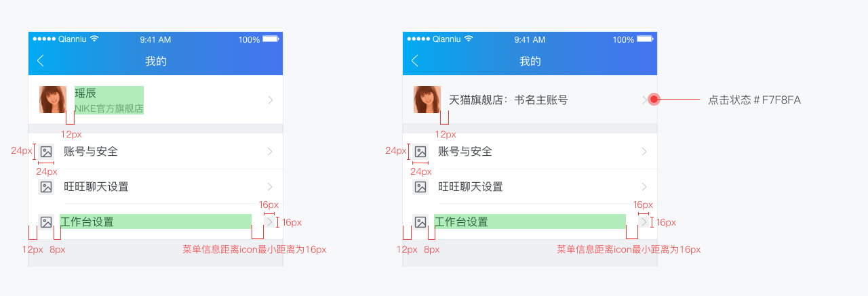Click the 旺旺聊天设置 image icon in right phone

420,187
